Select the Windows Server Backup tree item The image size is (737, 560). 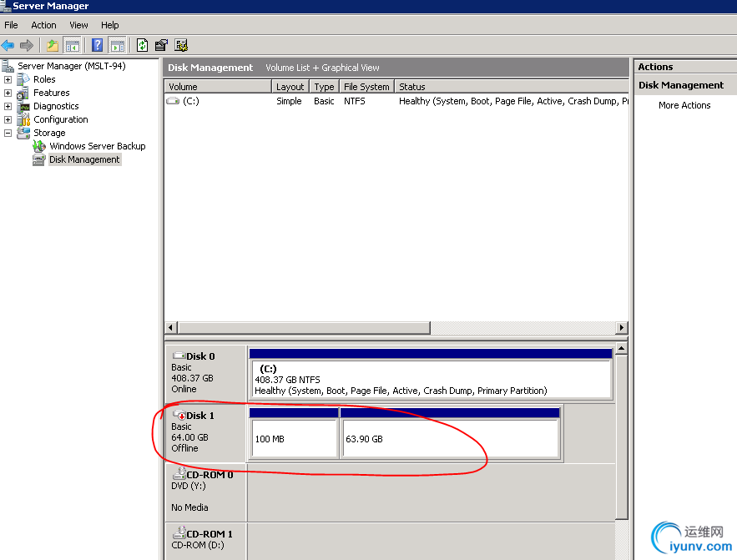pos(98,146)
